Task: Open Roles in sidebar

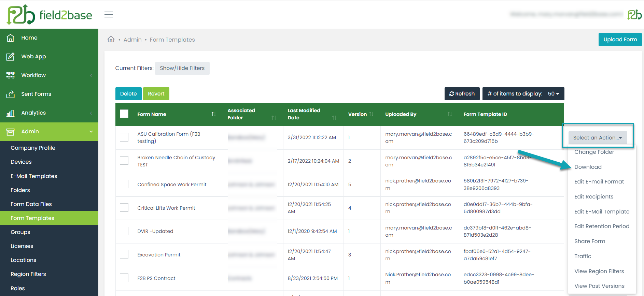Action: (17, 288)
